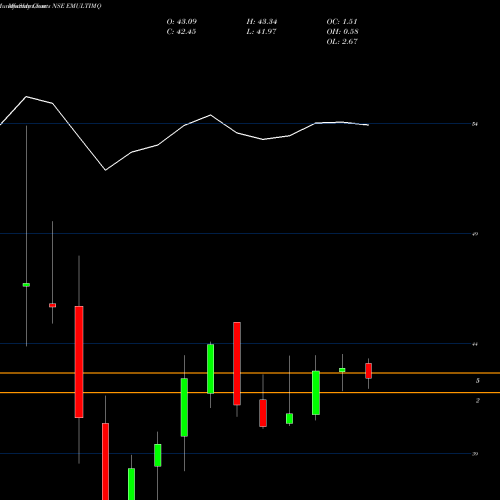Click the 39 price axis label
Image resolution: width=500 pixels, height=500 pixels.
tap(475, 454)
